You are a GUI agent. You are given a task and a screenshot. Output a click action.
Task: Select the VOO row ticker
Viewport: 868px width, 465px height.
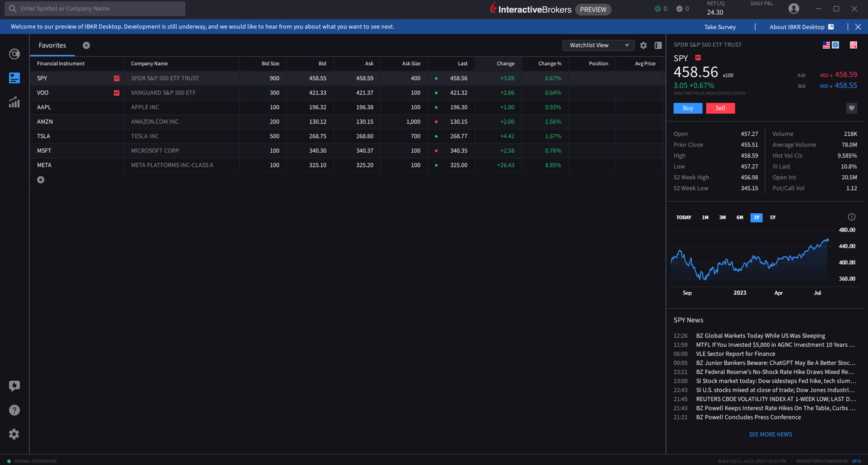click(x=43, y=93)
